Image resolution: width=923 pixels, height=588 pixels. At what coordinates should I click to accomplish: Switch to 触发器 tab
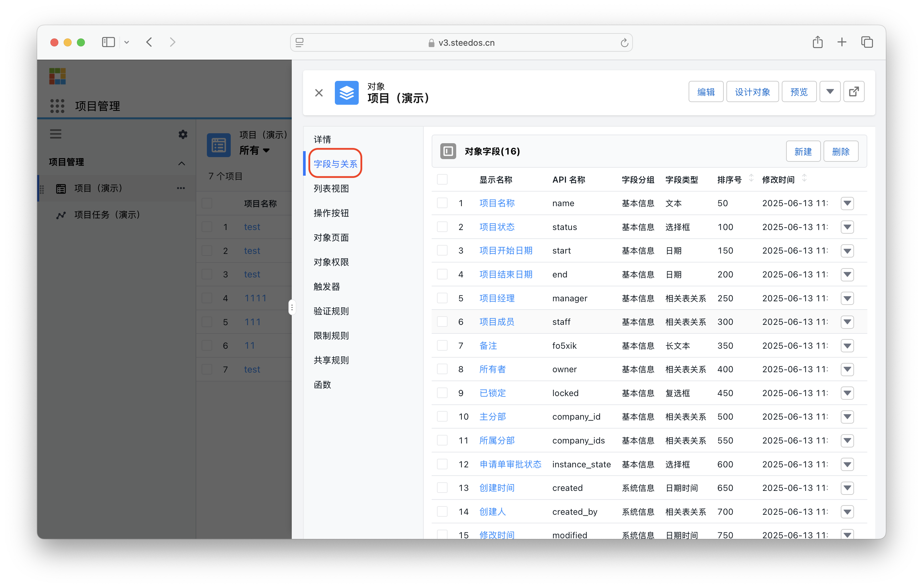coord(327,286)
